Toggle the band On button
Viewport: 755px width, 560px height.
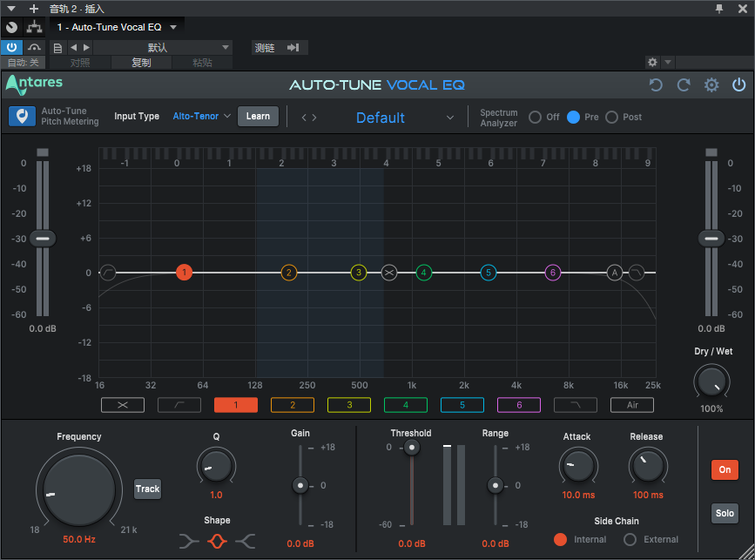[x=725, y=469]
